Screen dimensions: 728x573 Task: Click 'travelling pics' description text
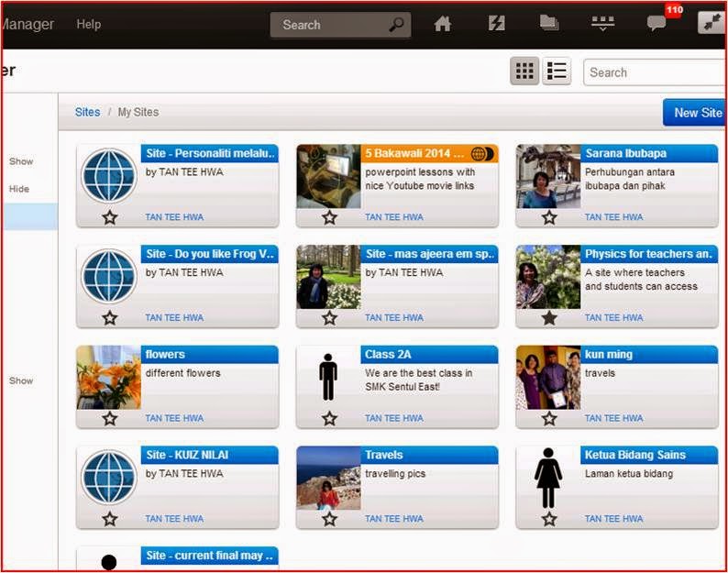[395, 474]
